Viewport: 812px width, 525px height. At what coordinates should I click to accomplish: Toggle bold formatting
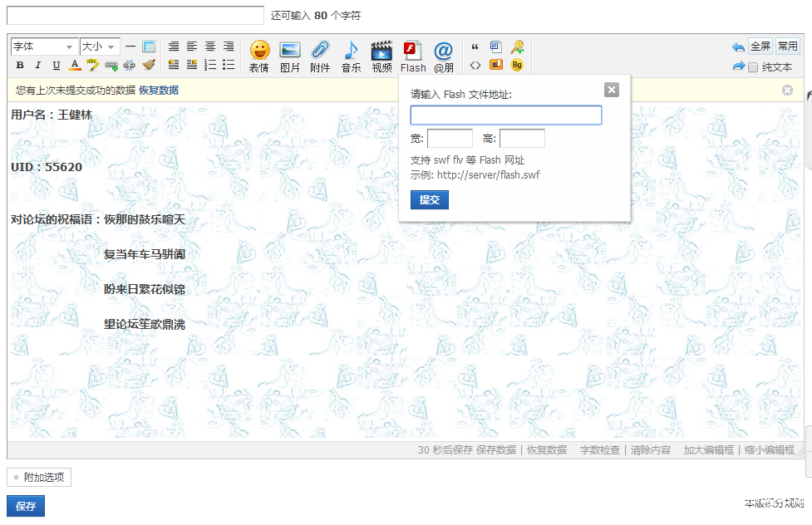(x=19, y=66)
